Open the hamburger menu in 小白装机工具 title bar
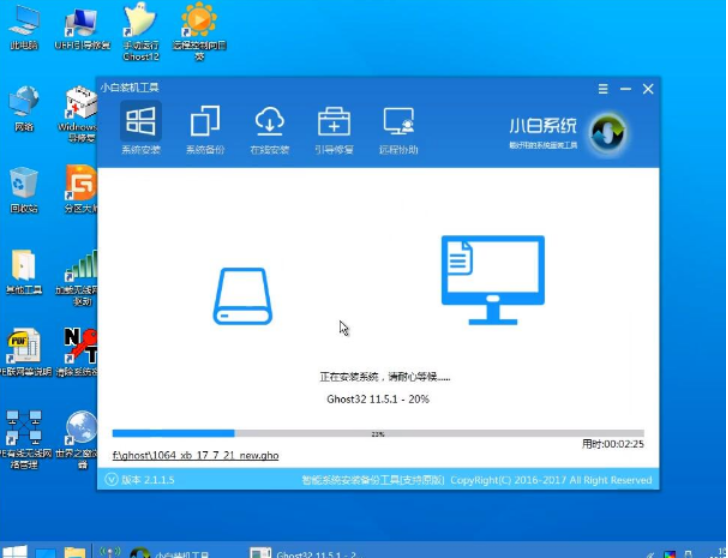Image resolution: width=728 pixels, height=558 pixels. [x=603, y=89]
